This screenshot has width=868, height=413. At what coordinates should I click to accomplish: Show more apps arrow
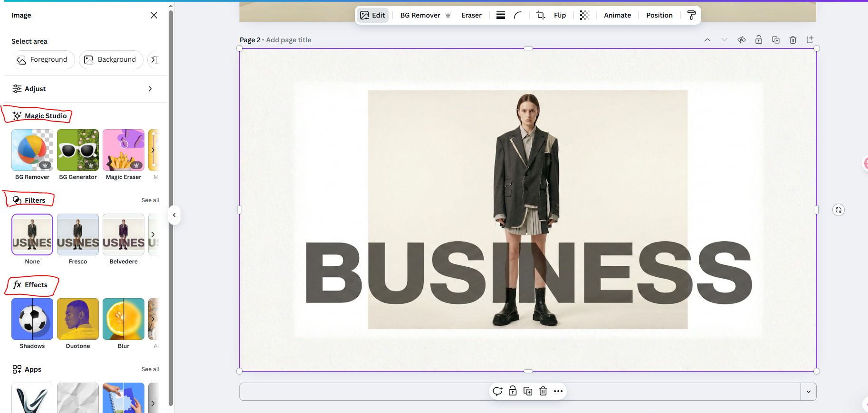point(153,404)
